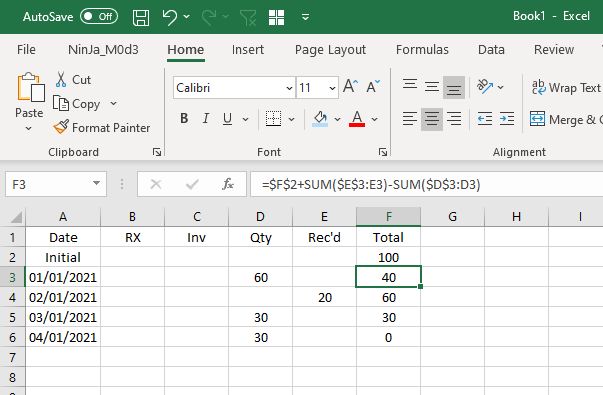
Task: Expand the Borders dropdown arrow
Action: click(292, 119)
